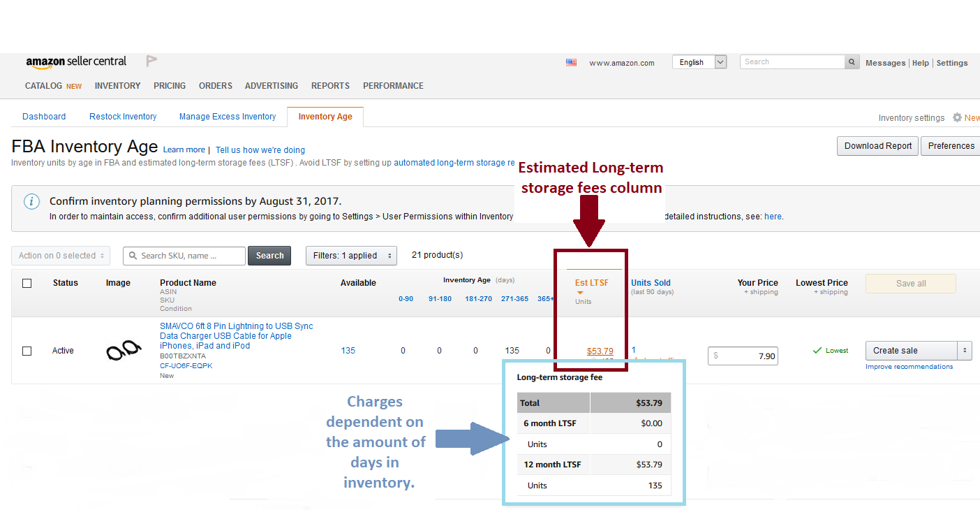This screenshot has width=980, height=510.
Task: Open the Help link in header
Action: 921,63
